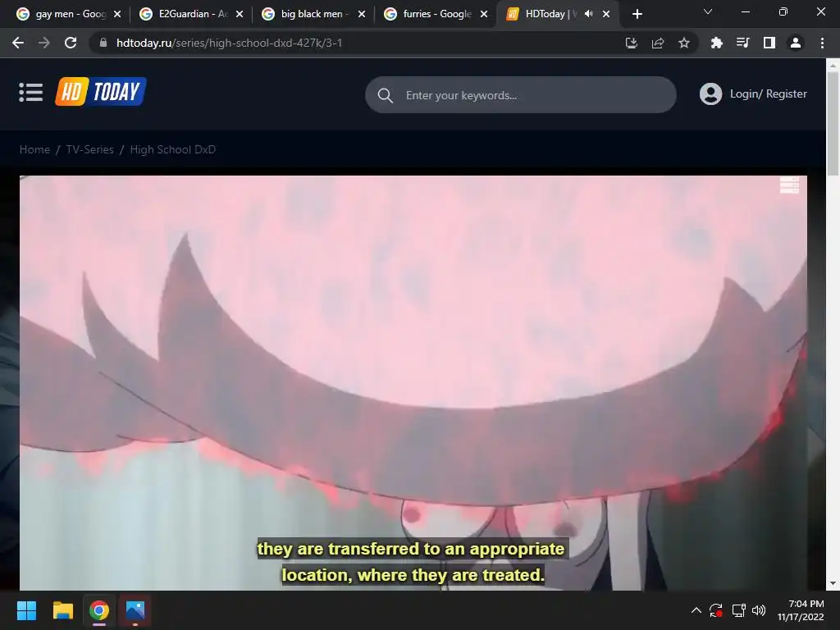
Task: Click the video player frame
Action: [x=413, y=383]
